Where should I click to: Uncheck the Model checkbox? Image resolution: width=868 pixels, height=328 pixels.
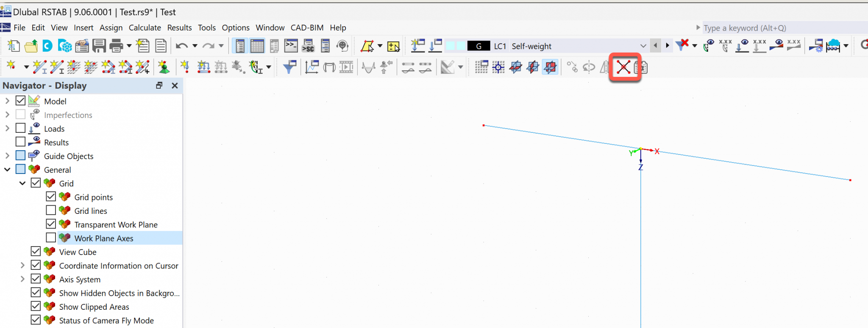tap(20, 101)
